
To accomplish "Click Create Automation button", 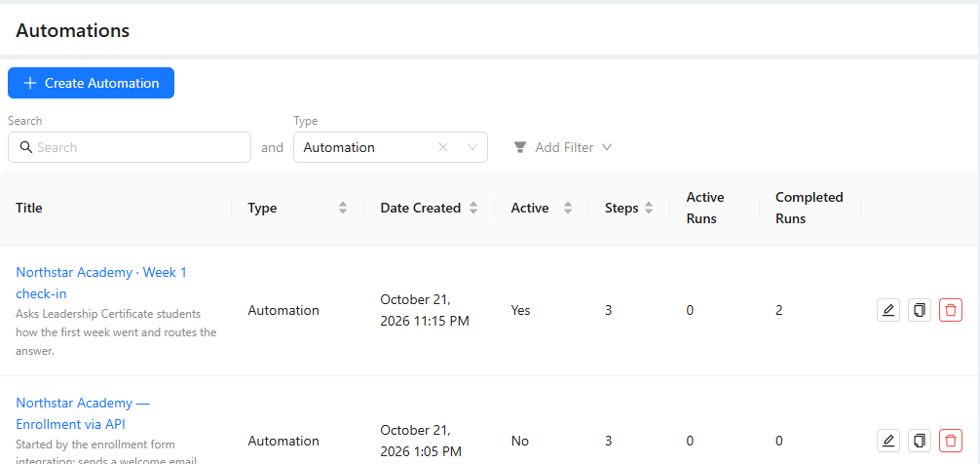I will pyautogui.click(x=91, y=83).
